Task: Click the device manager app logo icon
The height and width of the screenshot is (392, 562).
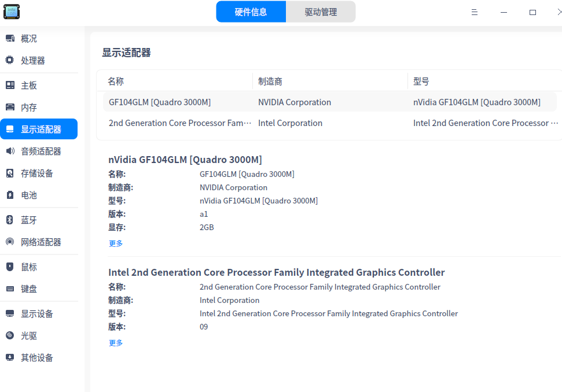Action: pos(12,12)
